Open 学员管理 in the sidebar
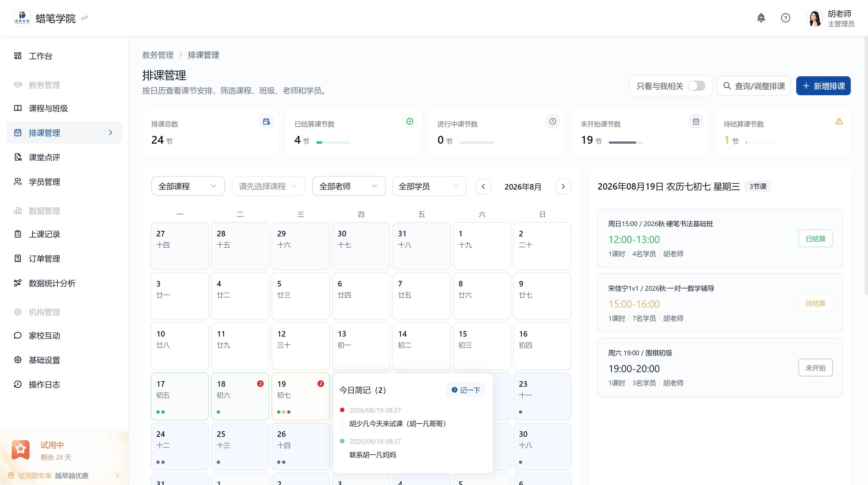 (64, 182)
